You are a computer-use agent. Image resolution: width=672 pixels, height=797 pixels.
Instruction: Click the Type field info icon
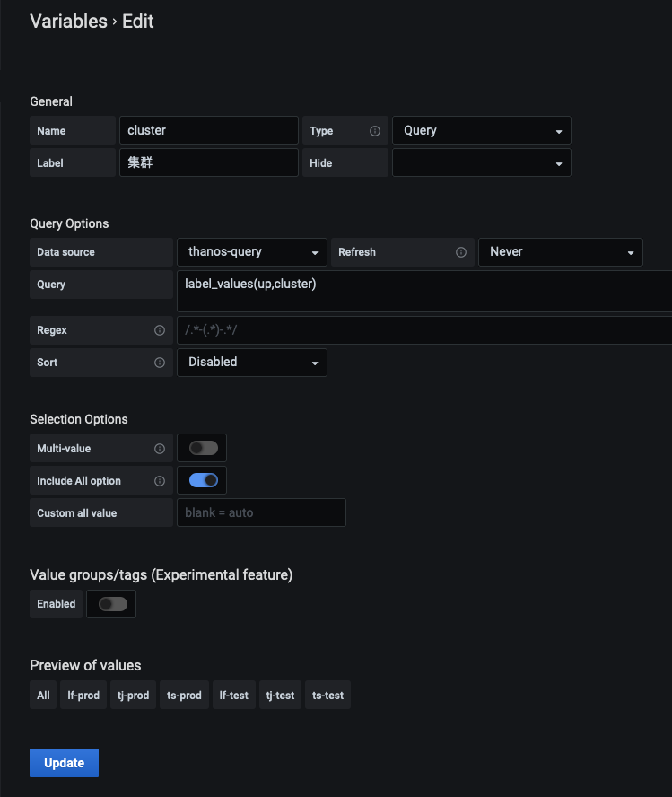click(x=375, y=131)
